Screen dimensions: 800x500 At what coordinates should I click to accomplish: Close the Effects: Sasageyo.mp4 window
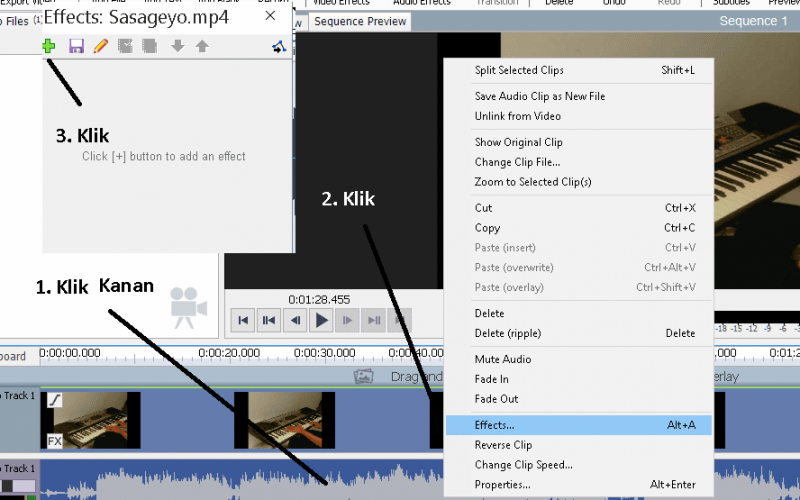point(270,16)
